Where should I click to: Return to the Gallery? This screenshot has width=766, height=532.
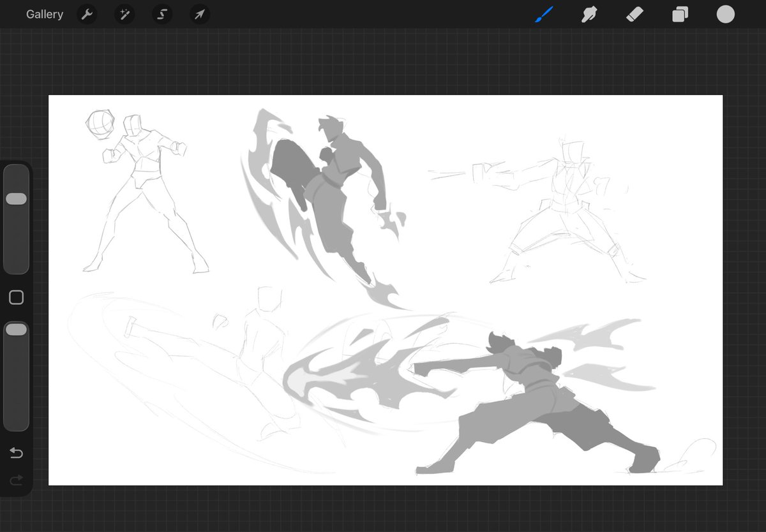[45, 15]
